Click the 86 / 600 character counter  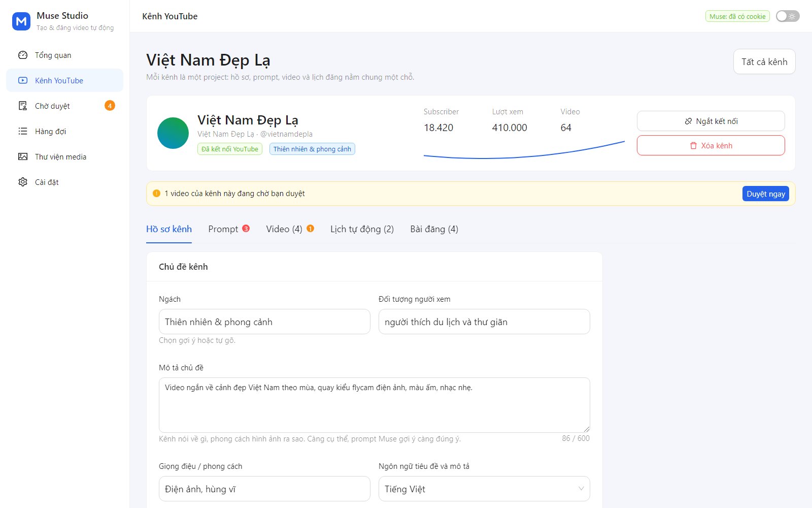pos(576,438)
